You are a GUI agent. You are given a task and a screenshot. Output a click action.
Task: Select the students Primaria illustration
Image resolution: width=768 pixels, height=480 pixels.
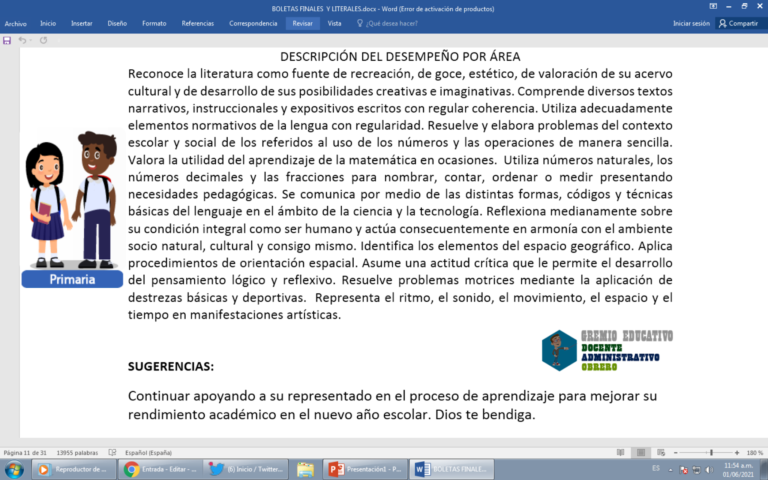point(72,209)
